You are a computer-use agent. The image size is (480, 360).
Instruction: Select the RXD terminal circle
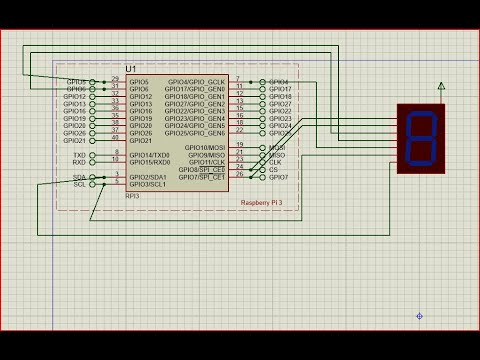click(92, 163)
